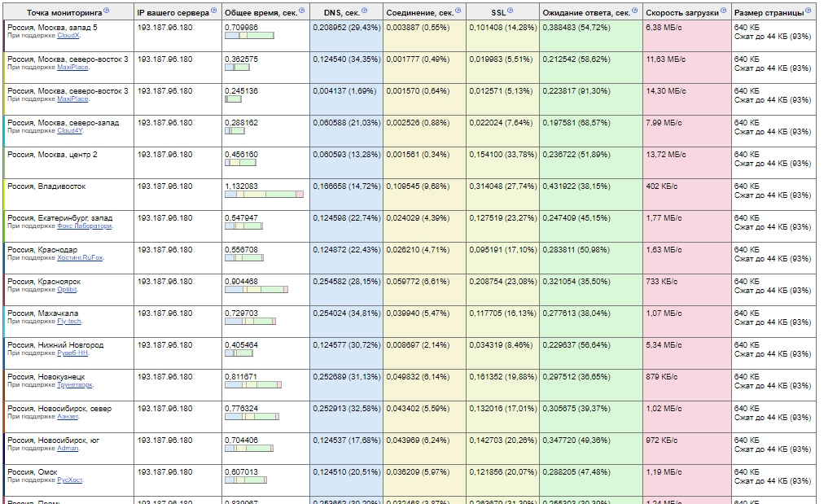Viewport: 837px width, 504px height.
Task: Click the SSL column help icon
Action: (511, 11)
